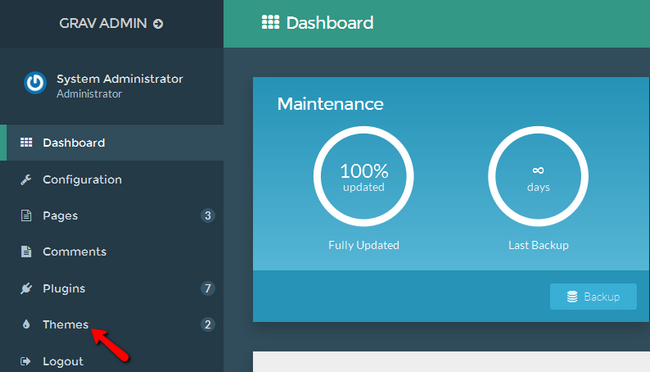Click the Configuration wrench icon

pyautogui.click(x=26, y=180)
